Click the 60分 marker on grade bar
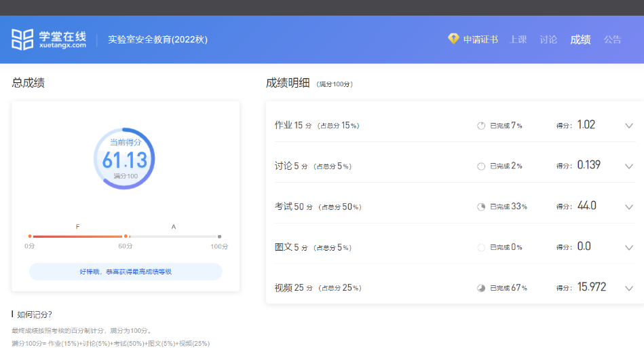The image size is (644, 358). (126, 236)
